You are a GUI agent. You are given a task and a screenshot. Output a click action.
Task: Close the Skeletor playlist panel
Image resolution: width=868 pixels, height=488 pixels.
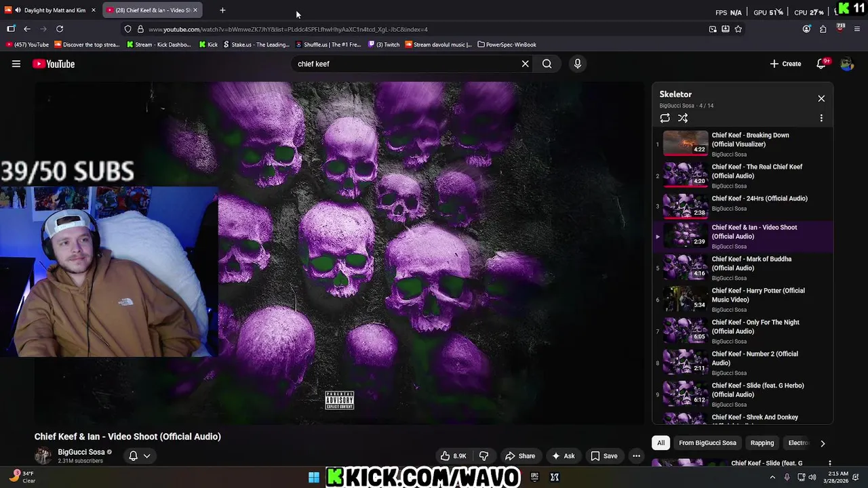(x=821, y=98)
